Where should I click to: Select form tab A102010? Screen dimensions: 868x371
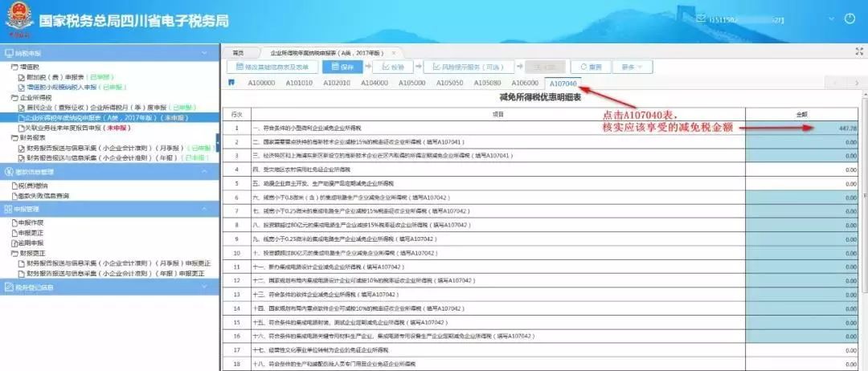(x=337, y=83)
